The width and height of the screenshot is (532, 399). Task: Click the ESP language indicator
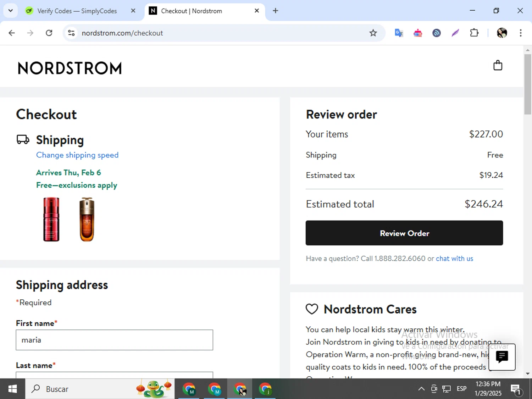pyautogui.click(x=461, y=389)
